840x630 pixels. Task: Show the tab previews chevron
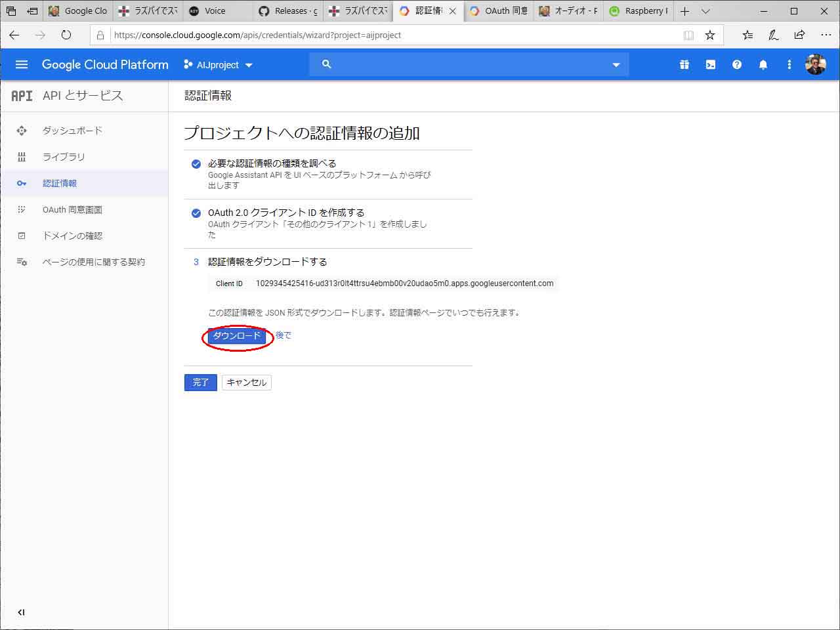coord(705,11)
